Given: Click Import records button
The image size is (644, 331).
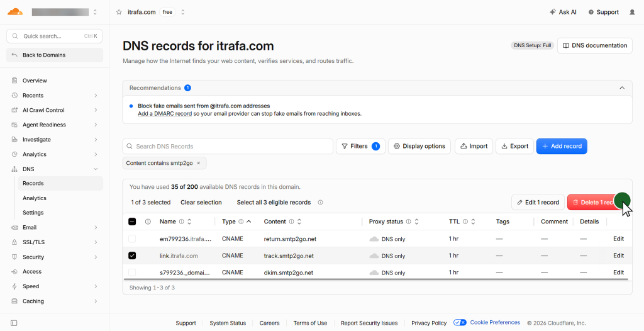Looking at the screenshot, I should 474,147.
